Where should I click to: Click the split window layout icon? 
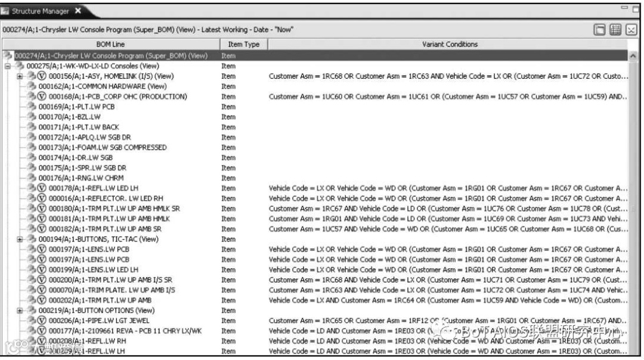[x=599, y=30]
